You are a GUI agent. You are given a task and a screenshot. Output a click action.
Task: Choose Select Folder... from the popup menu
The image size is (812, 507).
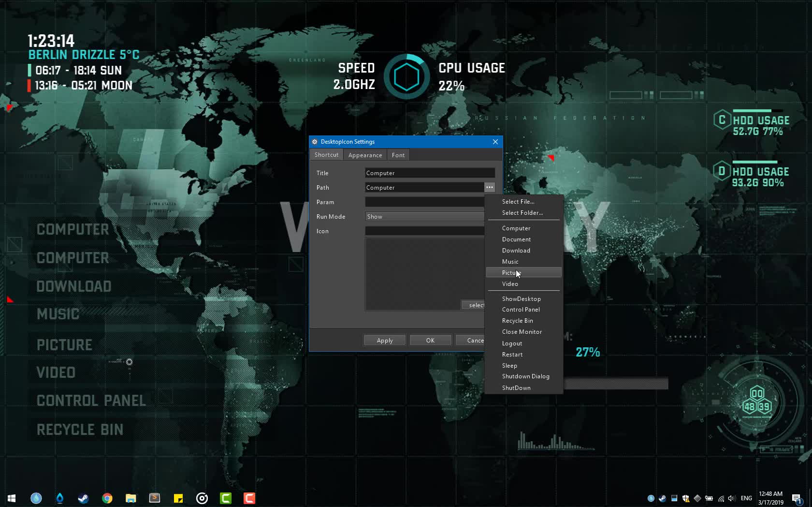(522, 213)
